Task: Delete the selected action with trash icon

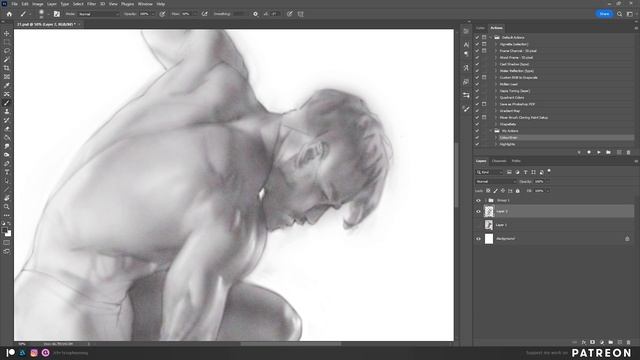Action: [629, 152]
